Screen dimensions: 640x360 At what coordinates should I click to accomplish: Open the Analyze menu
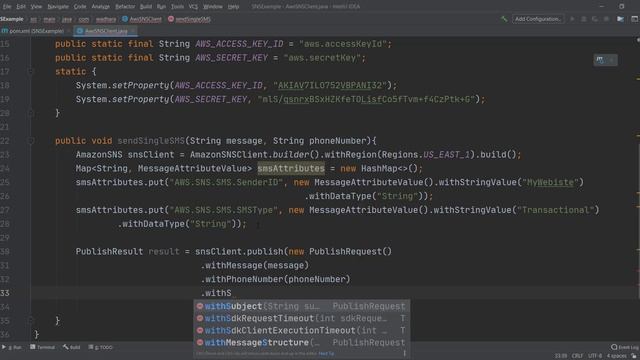coord(100,7)
